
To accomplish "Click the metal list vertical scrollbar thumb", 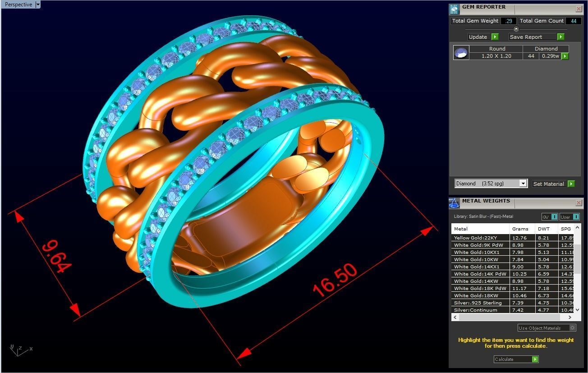I will click(578, 259).
